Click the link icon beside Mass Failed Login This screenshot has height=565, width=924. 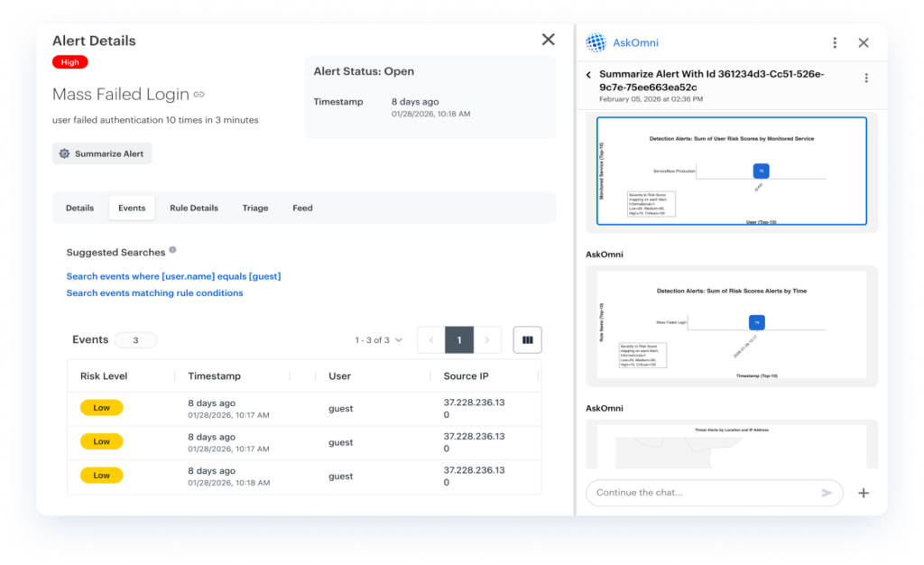point(199,95)
